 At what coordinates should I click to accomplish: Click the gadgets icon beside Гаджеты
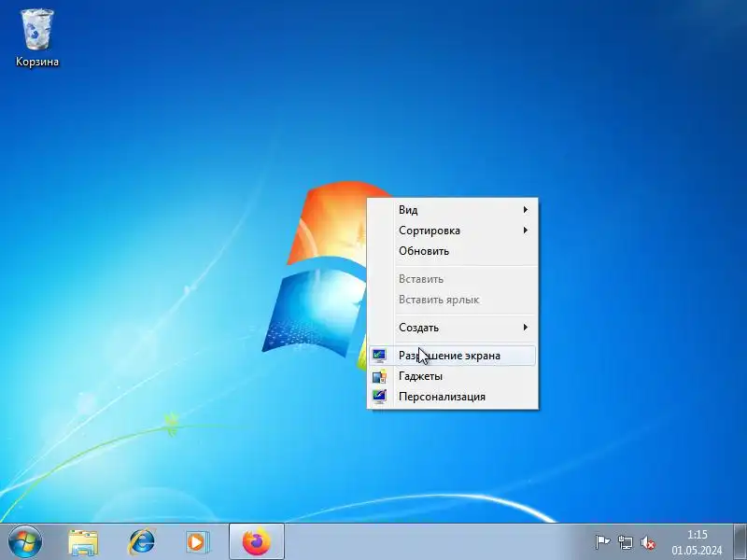380,376
